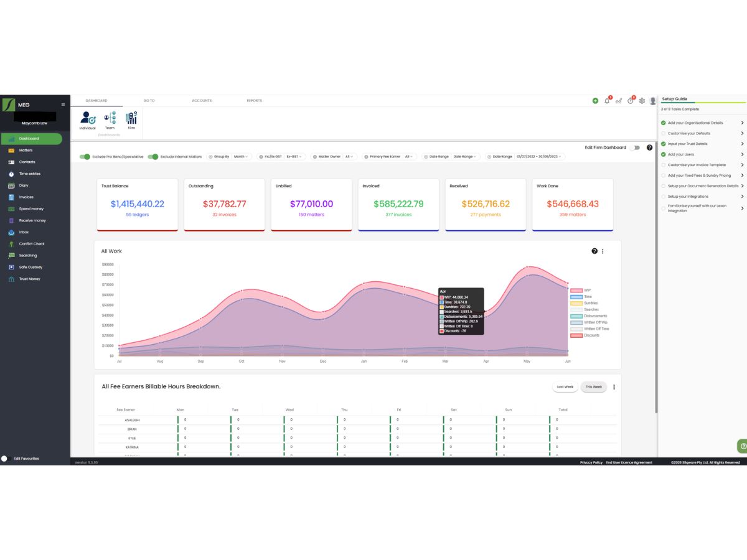Open Conflict Check in the sidebar
Screen dimensions: 747x560
31,244
